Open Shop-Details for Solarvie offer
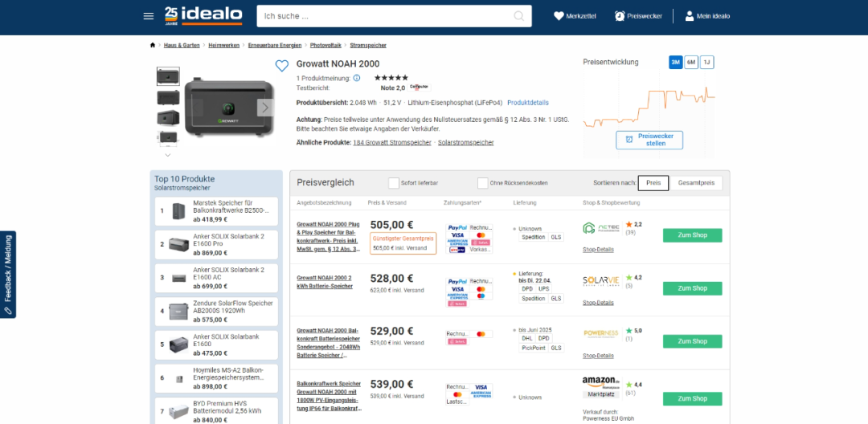Screen dimensions: 868x424 point(598,303)
